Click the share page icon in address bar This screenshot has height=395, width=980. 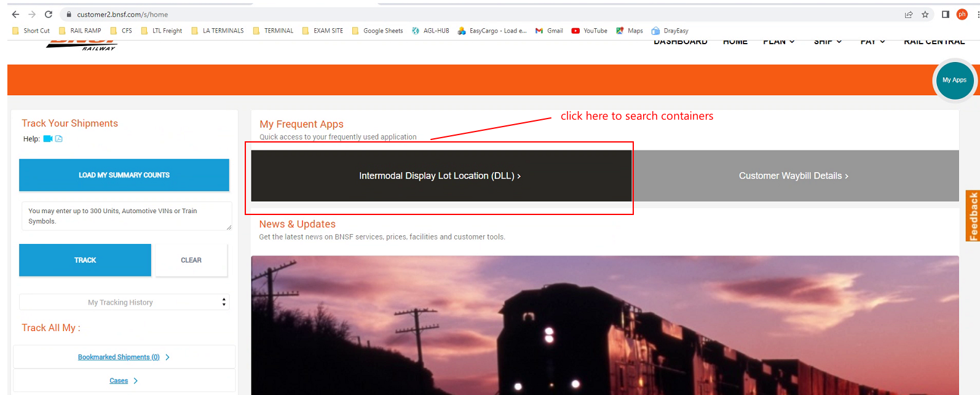pos(908,15)
